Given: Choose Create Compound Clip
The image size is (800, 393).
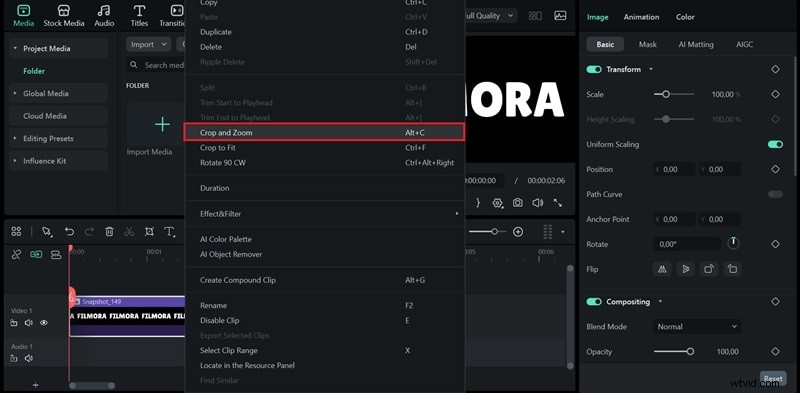Looking at the screenshot, I should pyautogui.click(x=324, y=280).
